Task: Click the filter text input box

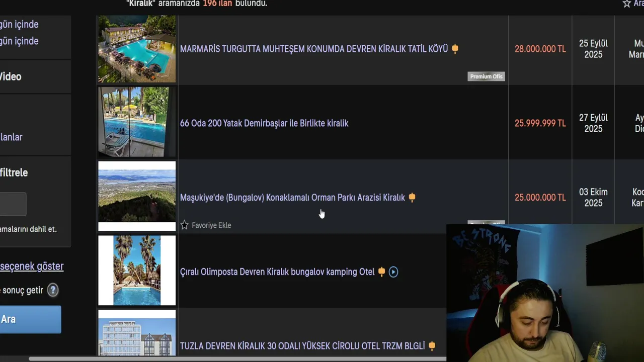Action: tap(13, 205)
